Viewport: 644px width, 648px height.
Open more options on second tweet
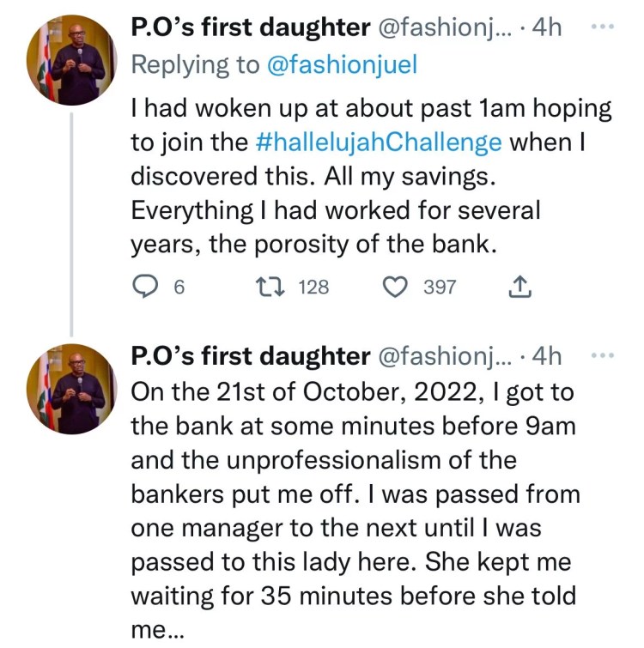point(605,354)
